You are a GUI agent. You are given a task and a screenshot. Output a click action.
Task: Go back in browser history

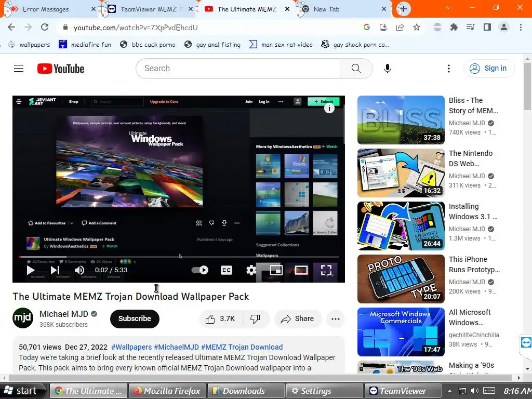click(x=11, y=27)
